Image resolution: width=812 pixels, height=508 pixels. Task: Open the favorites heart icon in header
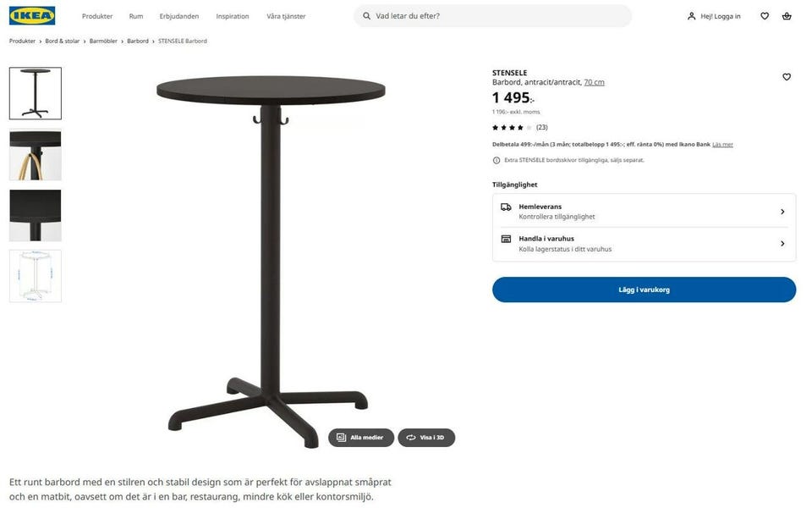(765, 16)
